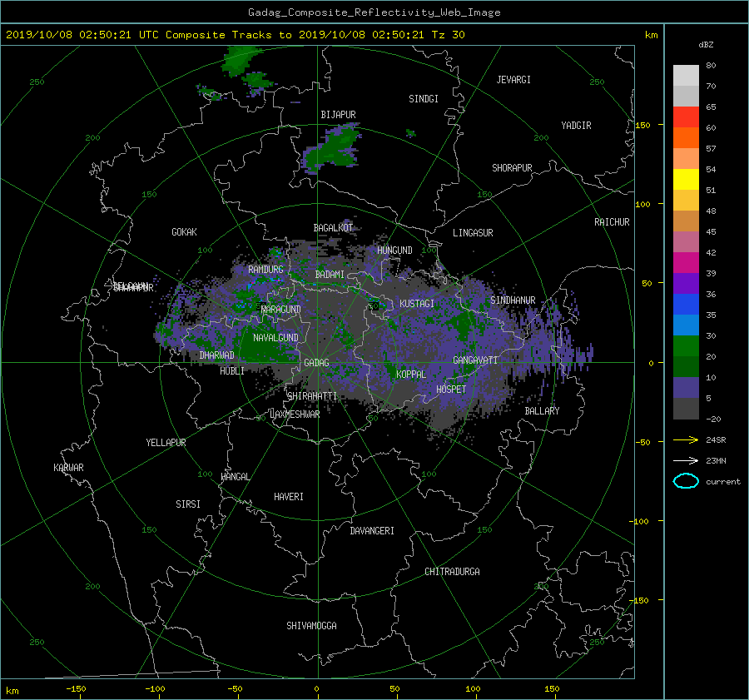
Task: Click the YADGIR label
Action: [576, 126]
